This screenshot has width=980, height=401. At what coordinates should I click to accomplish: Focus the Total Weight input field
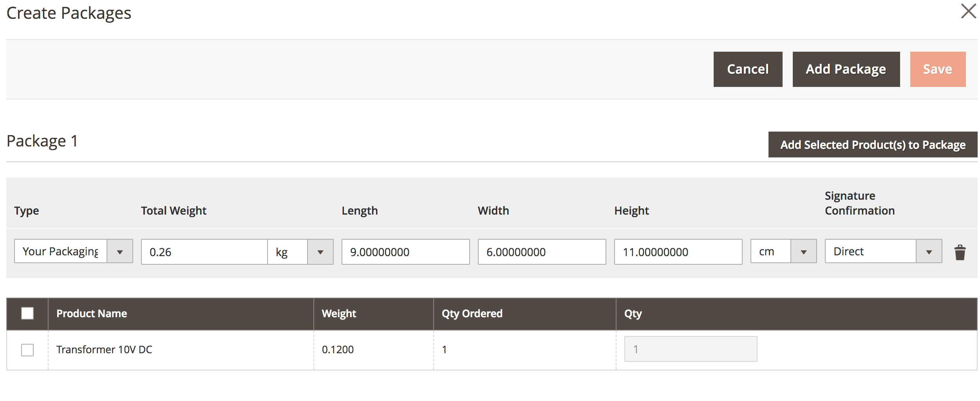204,252
